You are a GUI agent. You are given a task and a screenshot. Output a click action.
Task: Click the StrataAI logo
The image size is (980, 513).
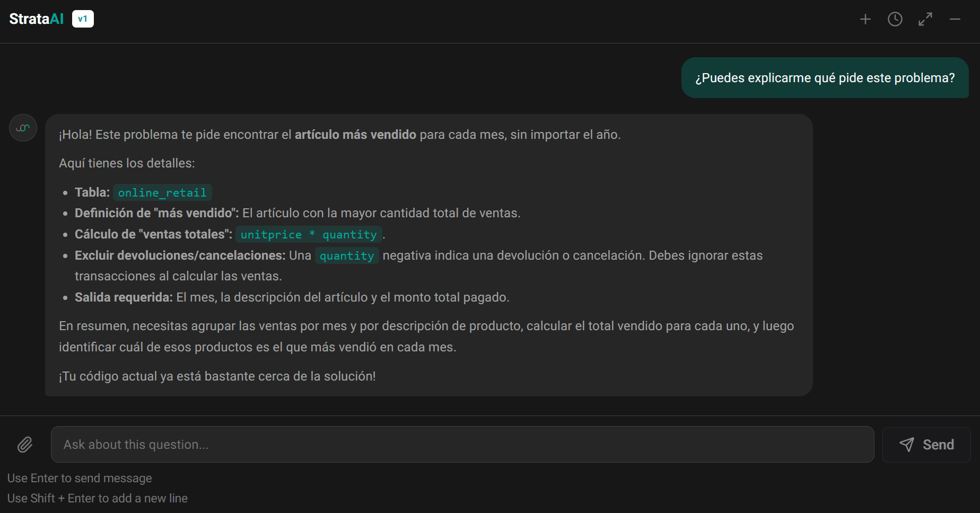point(36,19)
